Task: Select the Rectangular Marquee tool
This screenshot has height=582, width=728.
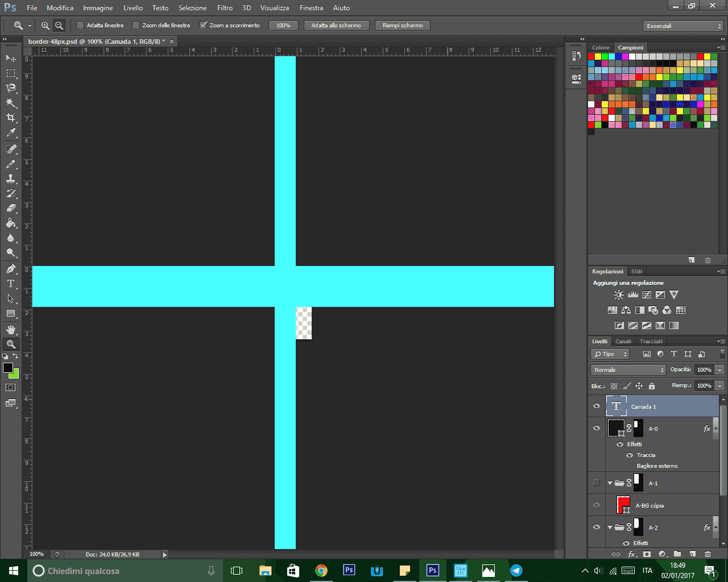Action: (11, 73)
